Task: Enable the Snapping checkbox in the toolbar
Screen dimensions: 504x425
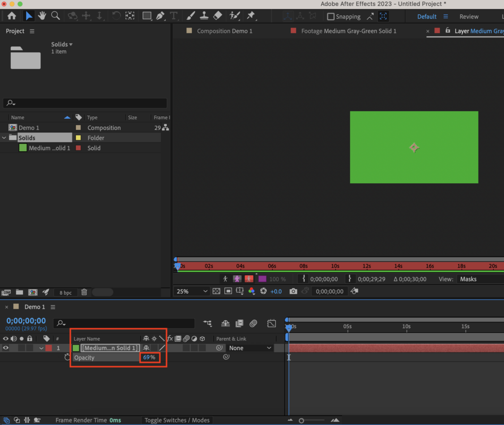Action: coord(330,16)
